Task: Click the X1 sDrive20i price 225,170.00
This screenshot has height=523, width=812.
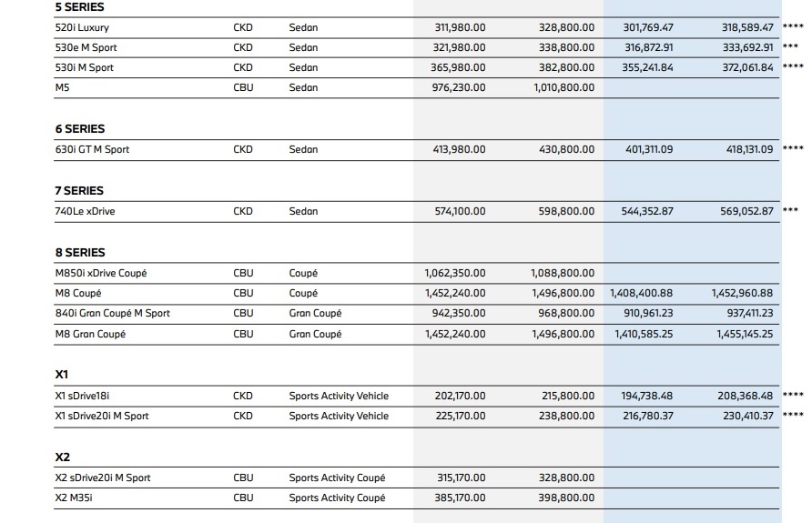Action: click(x=460, y=416)
